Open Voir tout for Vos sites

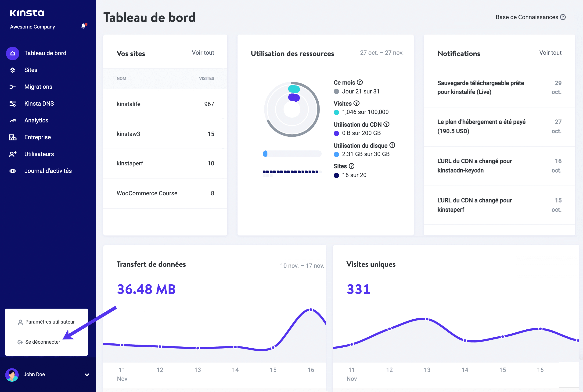point(203,53)
